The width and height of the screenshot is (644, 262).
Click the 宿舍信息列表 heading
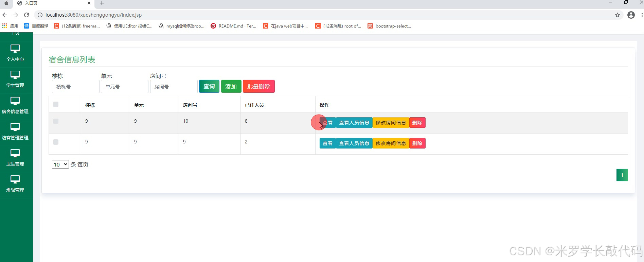pos(72,60)
